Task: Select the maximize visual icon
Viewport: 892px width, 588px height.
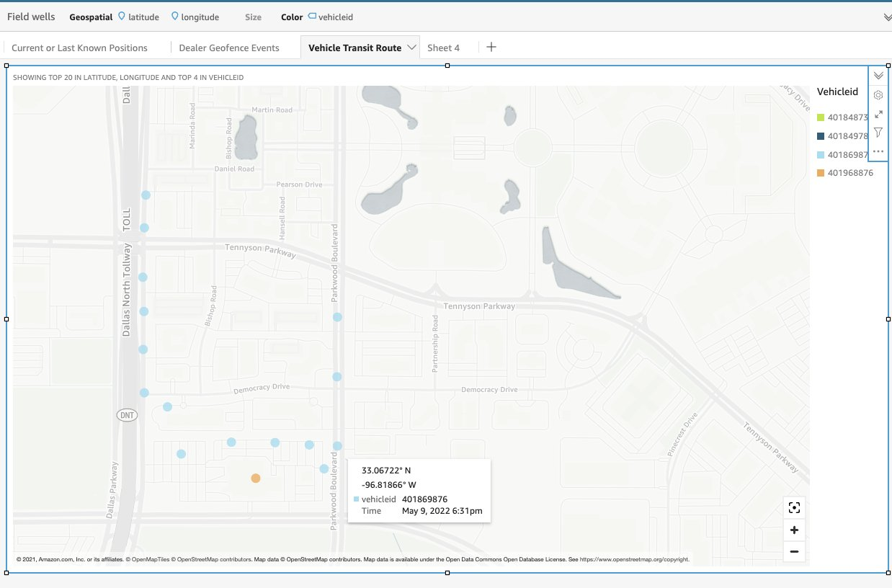Action: (x=878, y=114)
